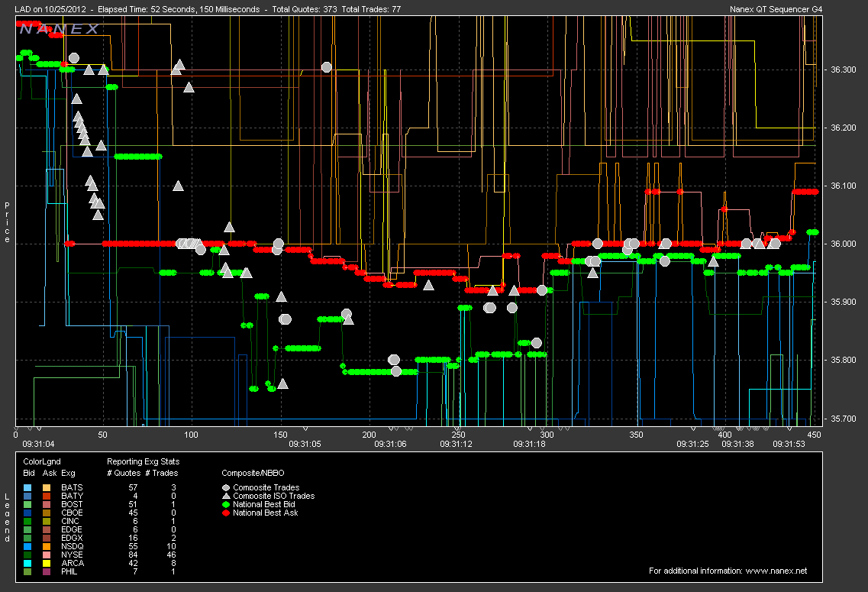The image size is (868, 592).
Task: Pick the BATY bid color swatch
Action: coord(27,497)
